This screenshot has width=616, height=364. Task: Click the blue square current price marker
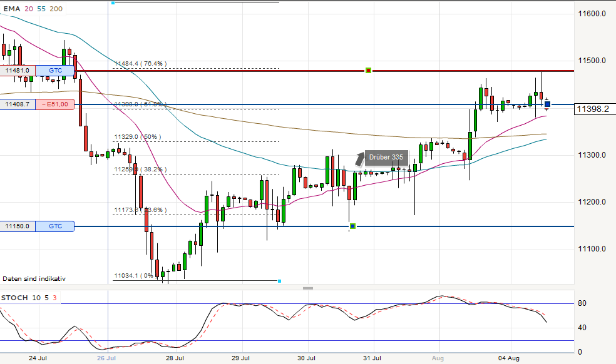pos(547,104)
